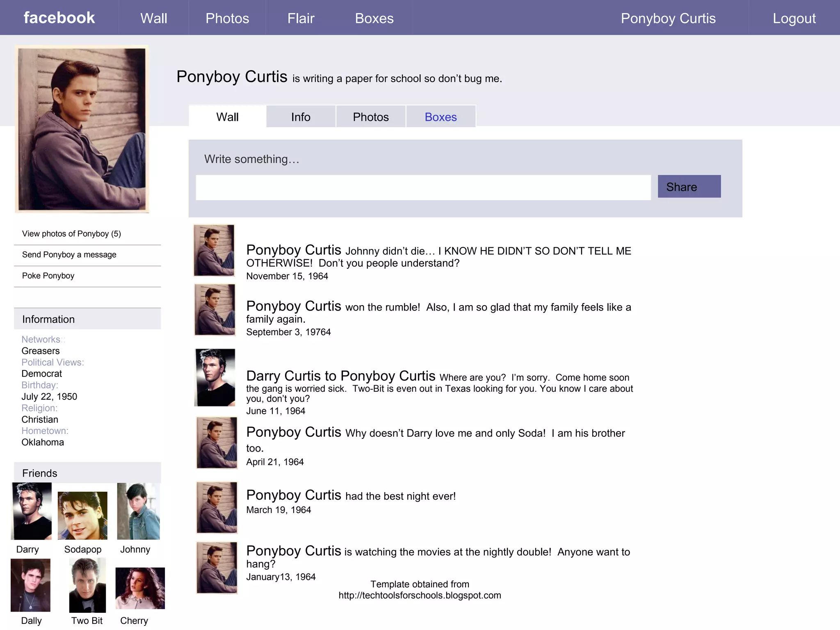Open Flair in the top navigation
This screenshot has height=630, width=840.
point(301,18)
